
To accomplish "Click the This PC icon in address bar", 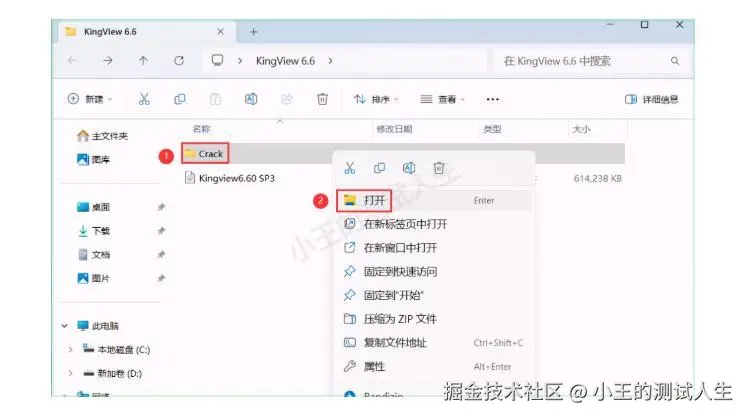I will point(217,60).
